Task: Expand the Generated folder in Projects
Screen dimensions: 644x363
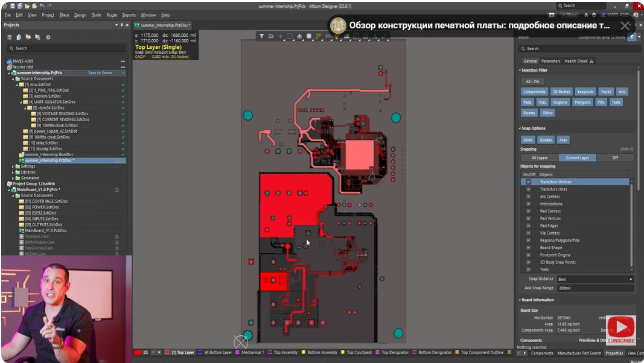Action: 13,178
